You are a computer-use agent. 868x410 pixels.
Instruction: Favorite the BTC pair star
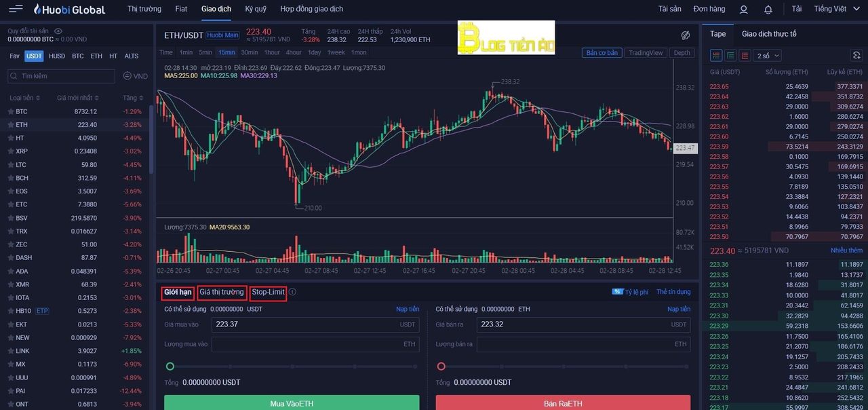(x=11, y=111)
